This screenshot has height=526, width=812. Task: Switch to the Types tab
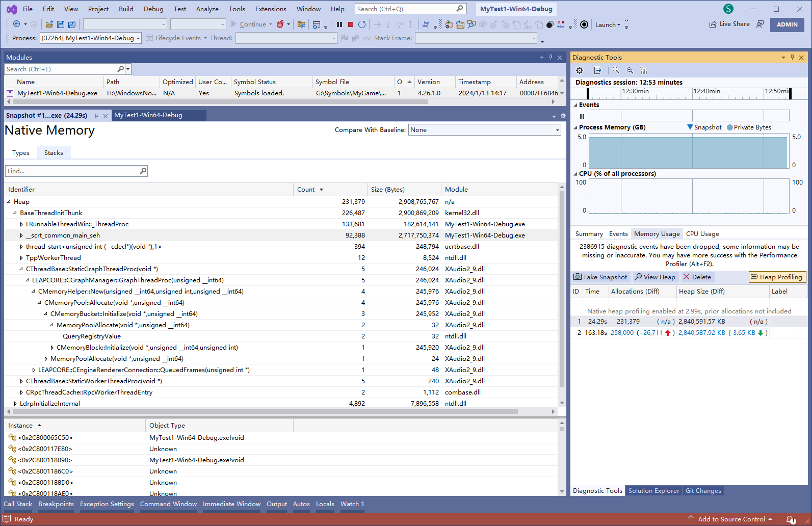tap(21, 152)
